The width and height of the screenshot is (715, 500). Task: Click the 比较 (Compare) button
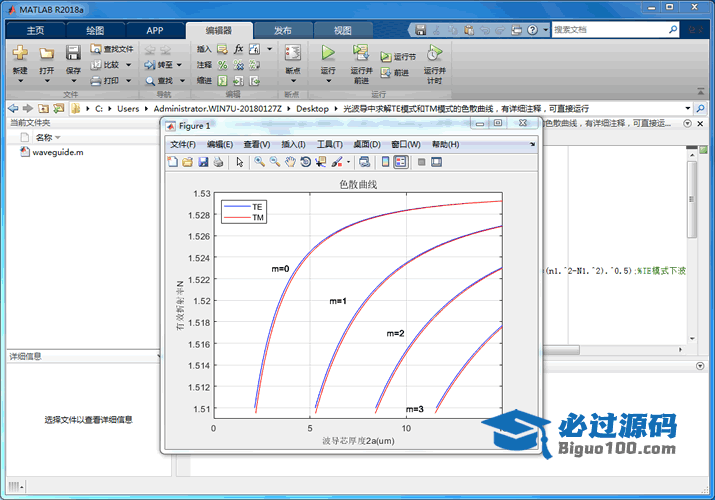click(105, 65)
